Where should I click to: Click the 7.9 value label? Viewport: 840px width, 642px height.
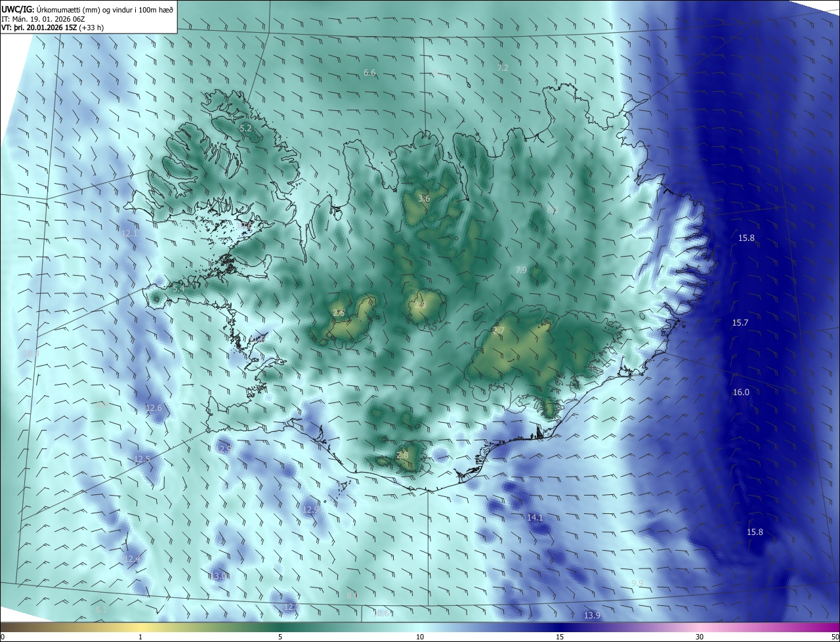point(521,270)
